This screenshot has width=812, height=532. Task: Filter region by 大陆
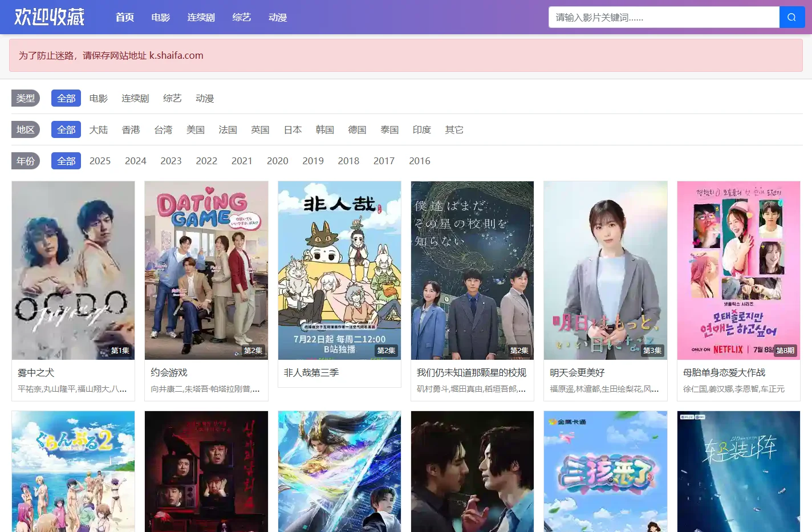pyautogui.click(x=99, y=129)
